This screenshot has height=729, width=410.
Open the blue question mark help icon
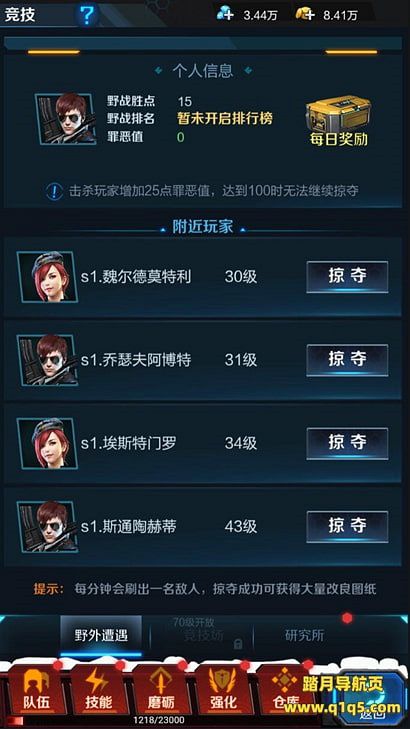pyautogui.click(x=87, y=14)
